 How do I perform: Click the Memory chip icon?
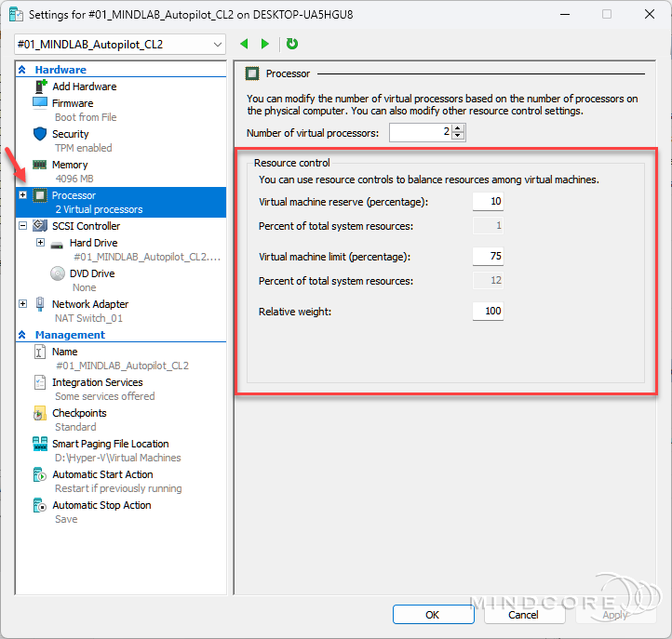tap(40, 165)
